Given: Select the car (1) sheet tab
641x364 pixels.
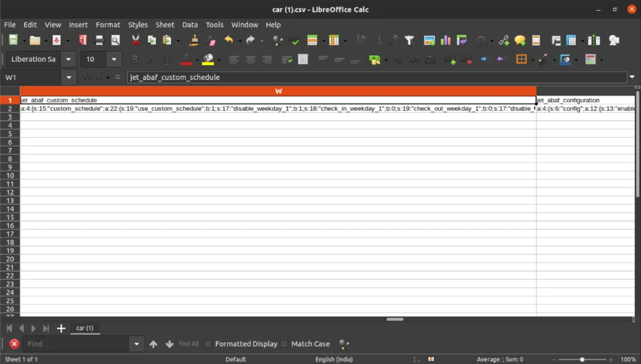Looking at the screenshot, I should point(85,328).
